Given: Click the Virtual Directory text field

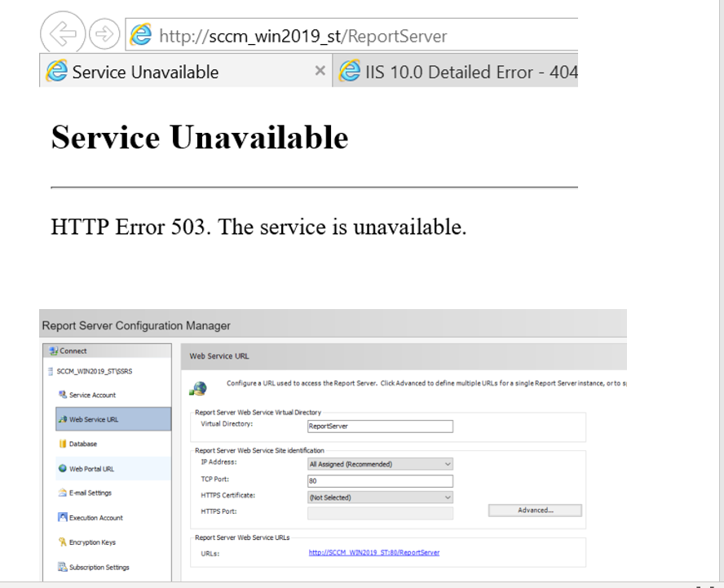Looking at the screenshot, I should (x=379, y=426).
